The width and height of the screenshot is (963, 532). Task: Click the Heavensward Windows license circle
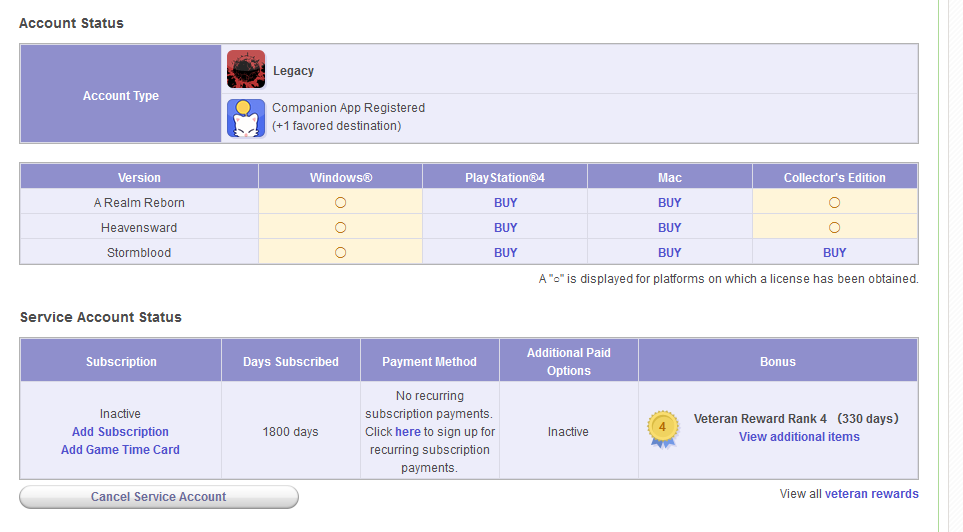pyautogui.click(x=340, y=228)
